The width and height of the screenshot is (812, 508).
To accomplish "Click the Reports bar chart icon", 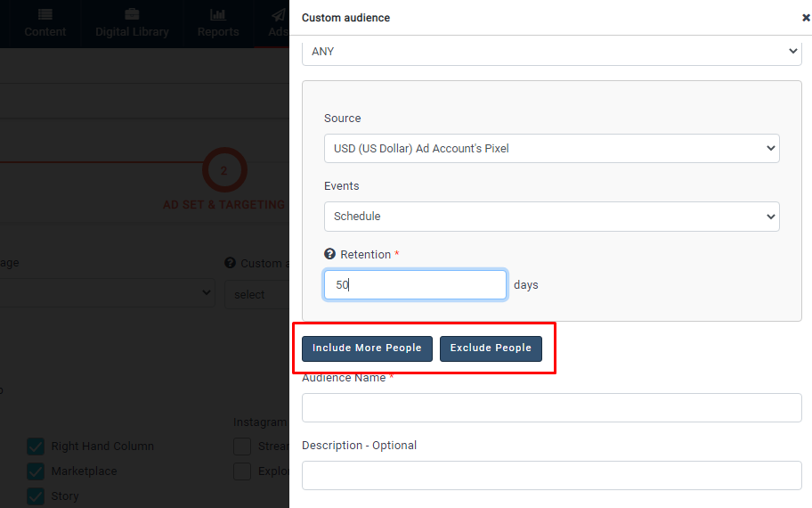I will (x=218, y=15).
